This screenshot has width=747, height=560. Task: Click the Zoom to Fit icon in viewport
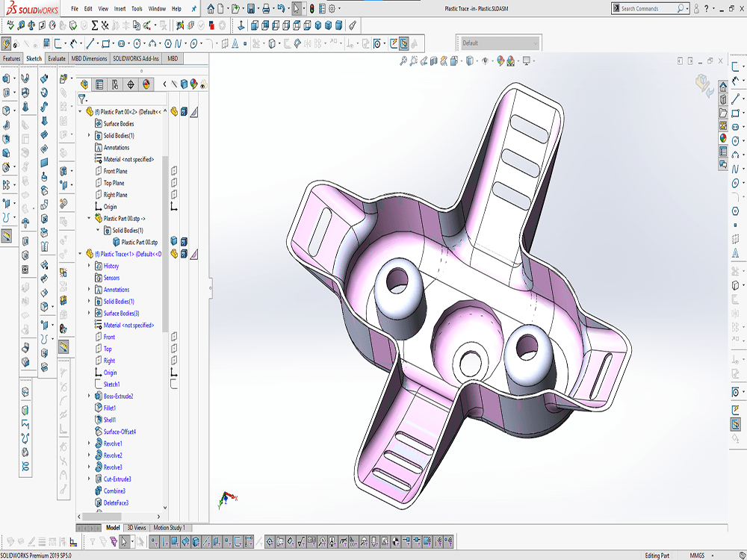click(403, 61)
